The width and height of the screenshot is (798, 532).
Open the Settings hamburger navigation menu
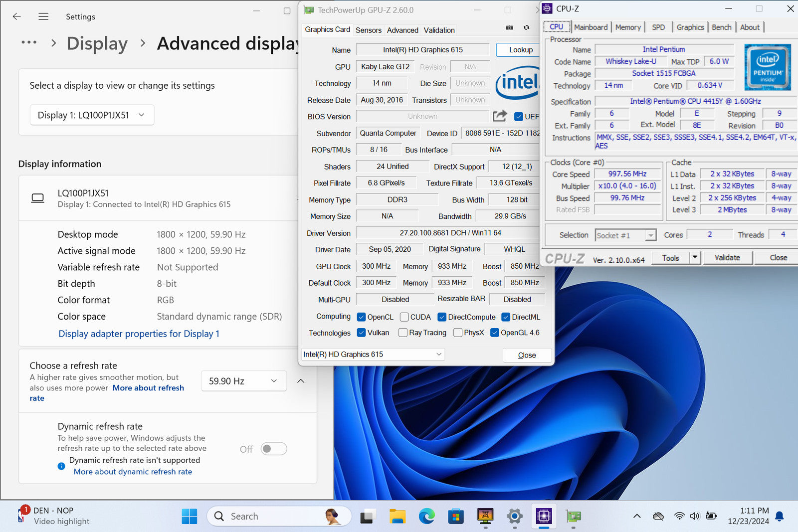pyautogui.click(x=43, y=16)
